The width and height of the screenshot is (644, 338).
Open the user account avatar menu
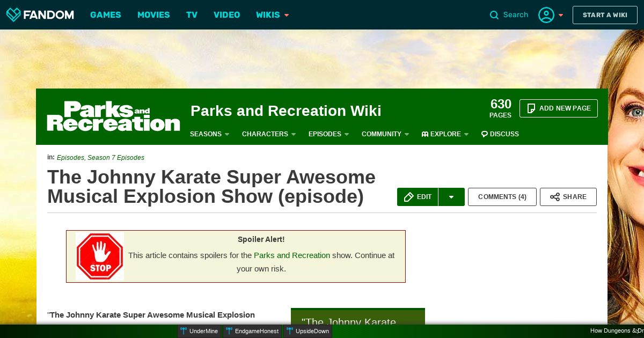pos(546,15)
